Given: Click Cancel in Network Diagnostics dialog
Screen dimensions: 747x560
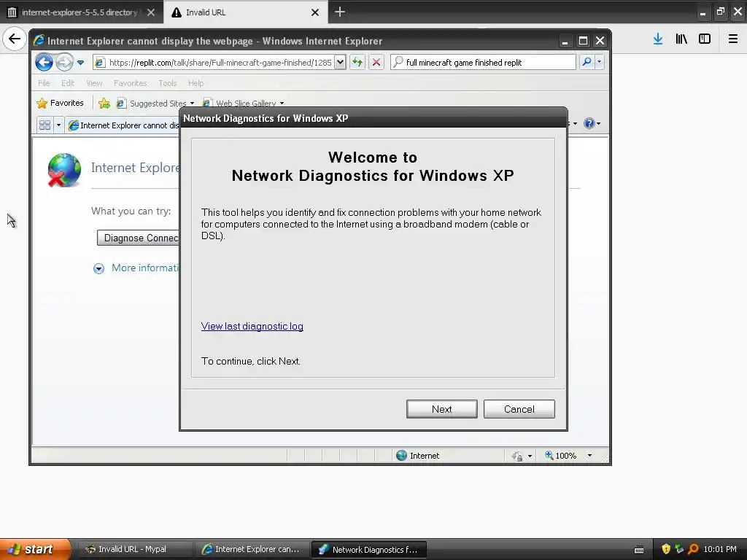Looking at the screenshot, I should (519, 409).
